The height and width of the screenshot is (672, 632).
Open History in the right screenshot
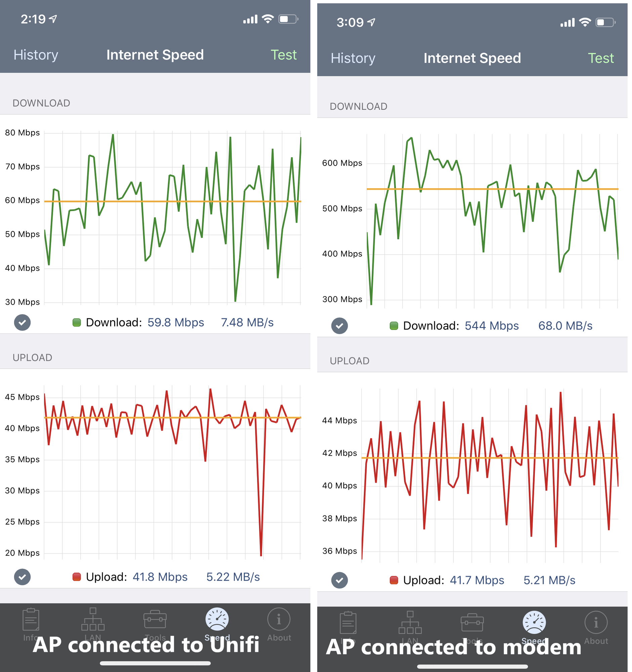pyautogui.click(x=353, y=58)
